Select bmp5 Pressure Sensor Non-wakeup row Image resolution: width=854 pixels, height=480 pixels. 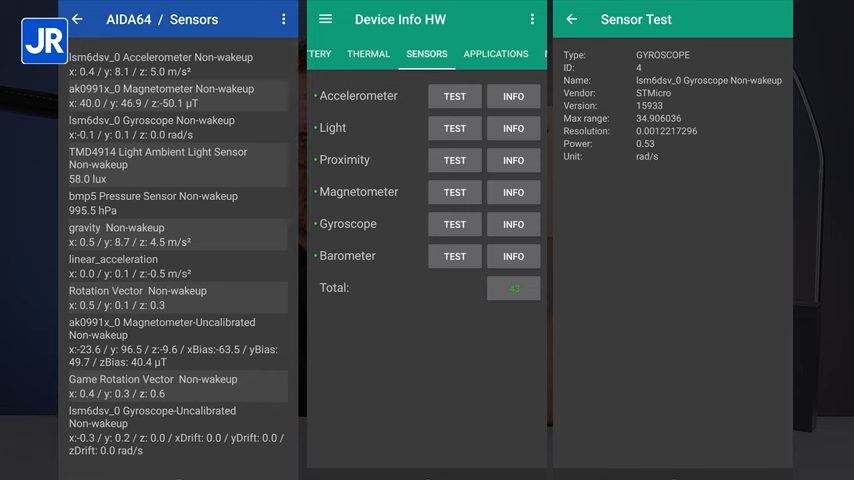click(x=178, y=203)
